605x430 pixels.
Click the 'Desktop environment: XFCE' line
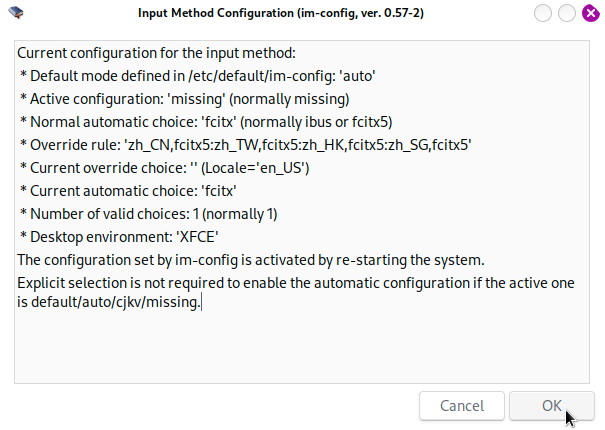pyautogui.click(x=119, y=237)
